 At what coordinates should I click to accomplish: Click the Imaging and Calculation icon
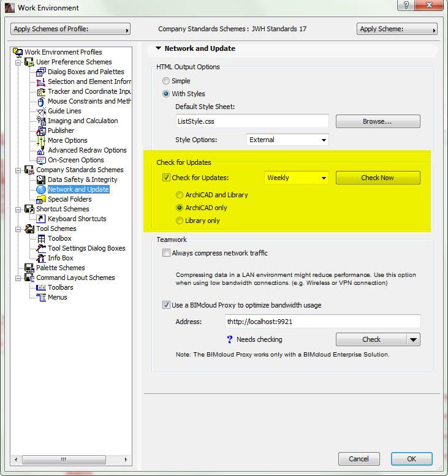click(x=40, y=121)
